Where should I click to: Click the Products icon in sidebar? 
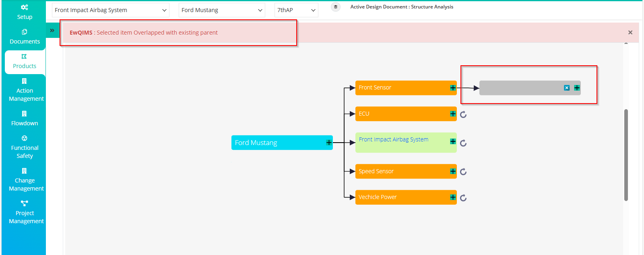[24, 56]
